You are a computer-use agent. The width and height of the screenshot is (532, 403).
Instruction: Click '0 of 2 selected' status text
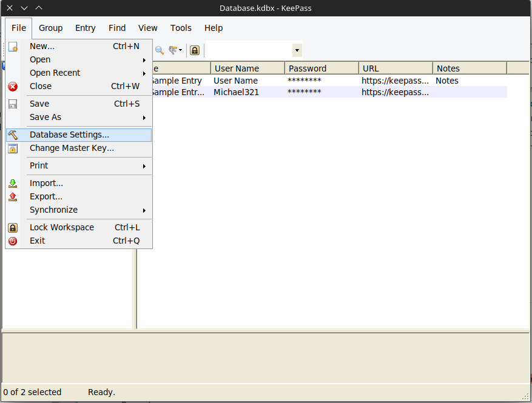[x=32, y=393]
